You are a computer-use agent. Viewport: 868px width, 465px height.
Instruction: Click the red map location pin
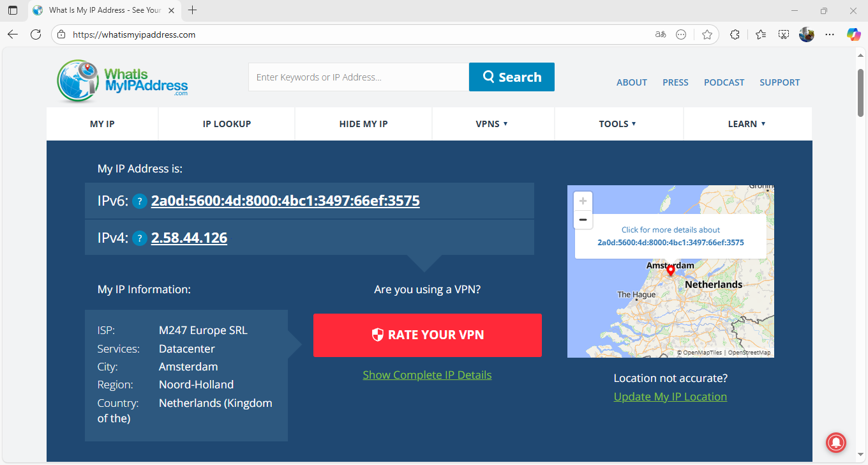click(x=670, y=270)
